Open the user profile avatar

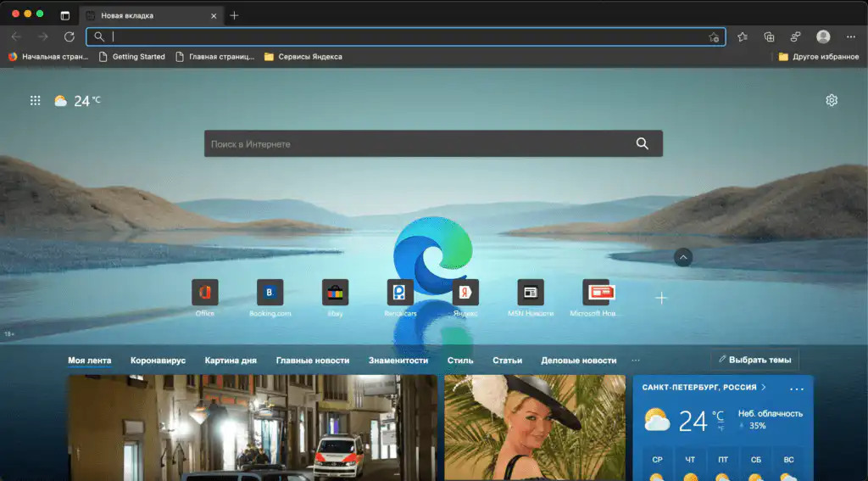coord(823,36)
